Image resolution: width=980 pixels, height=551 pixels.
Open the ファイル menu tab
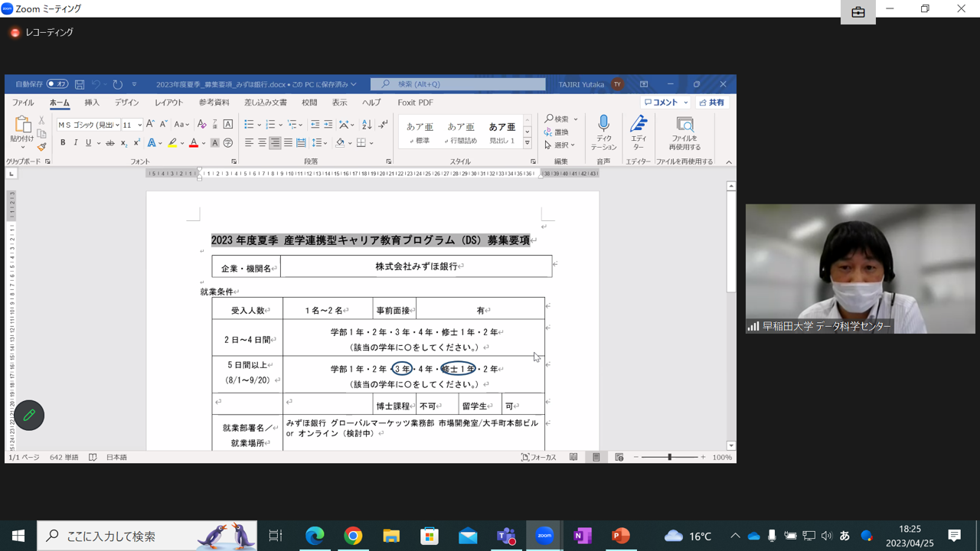coord(23,103)
